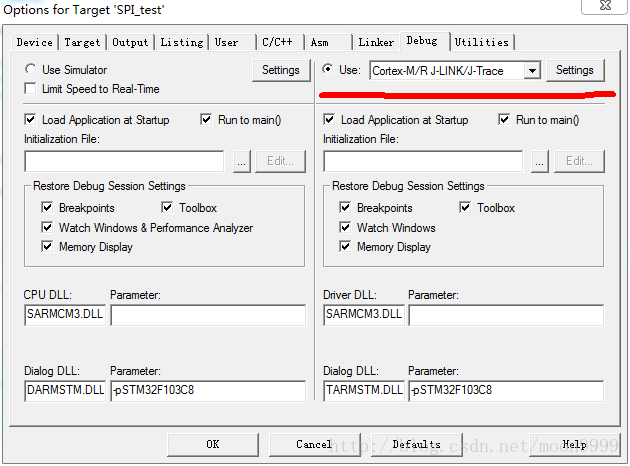This screenshot has width=630, height=466.
Task: Click the Cancel button
Action: point(314,444)
